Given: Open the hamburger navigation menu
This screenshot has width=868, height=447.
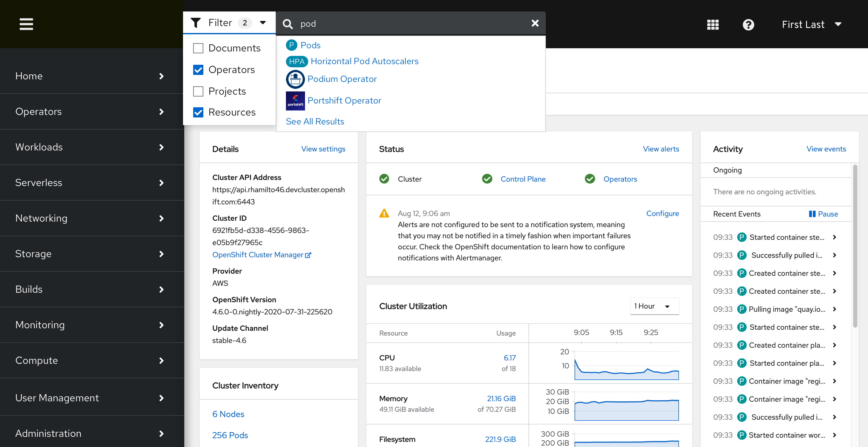Looking at the screenshot, I should pyautogui.click(x=26, y=24).
